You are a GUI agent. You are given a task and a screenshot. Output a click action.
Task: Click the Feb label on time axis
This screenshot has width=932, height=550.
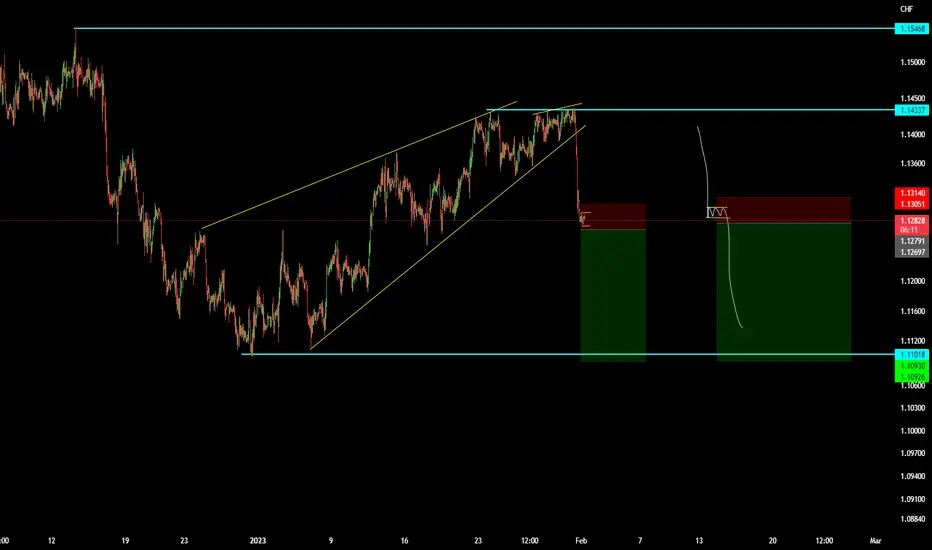tap(581, 541)
